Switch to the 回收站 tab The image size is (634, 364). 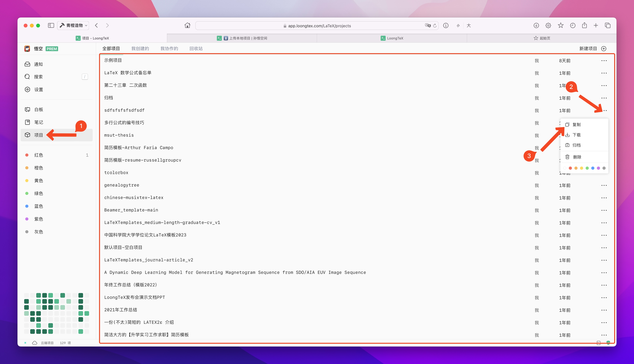point(196,49)
